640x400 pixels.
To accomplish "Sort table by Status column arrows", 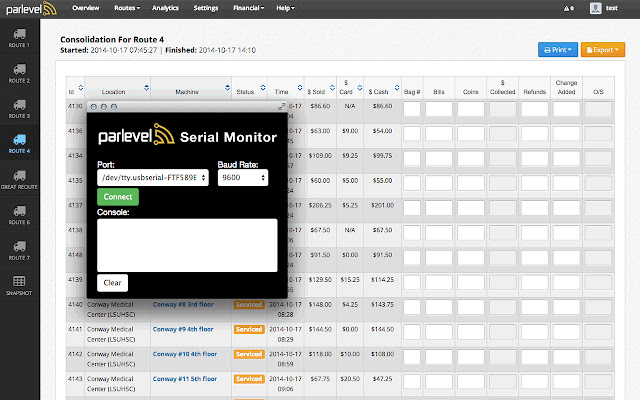I will click(x=263, y=88).
